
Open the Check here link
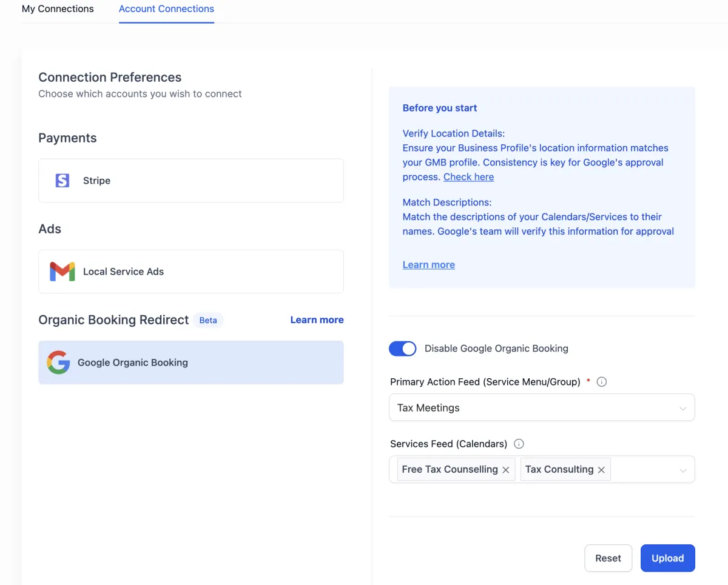468,177
